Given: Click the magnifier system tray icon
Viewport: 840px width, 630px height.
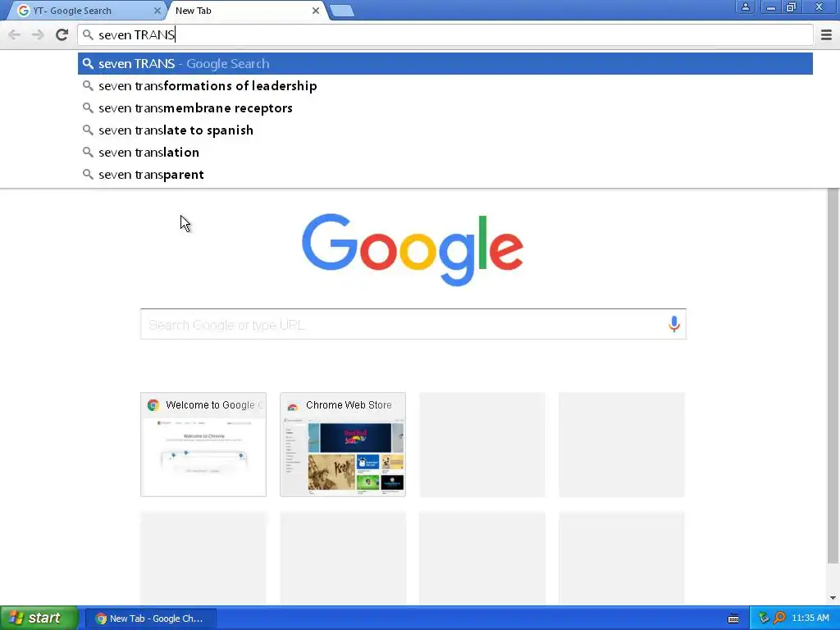Looking at the screenshot, I should pos(779,619).
